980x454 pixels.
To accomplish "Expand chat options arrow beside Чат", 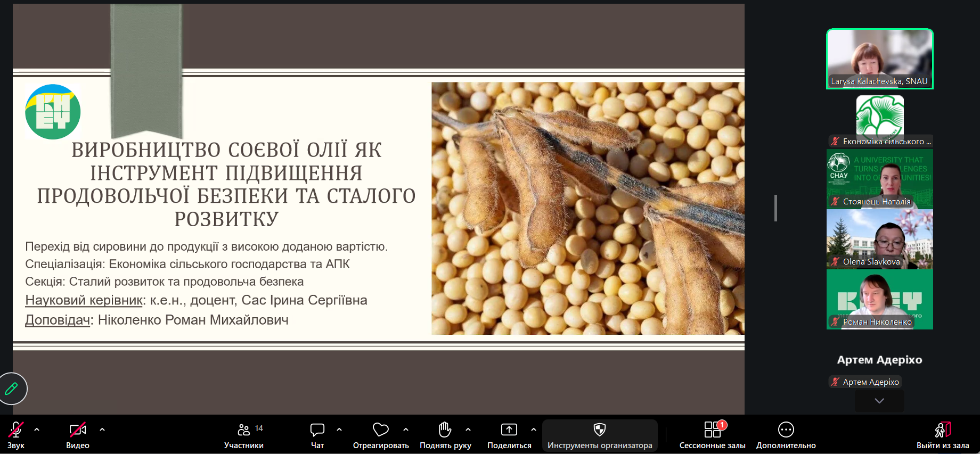I will [x=339, y=429].
